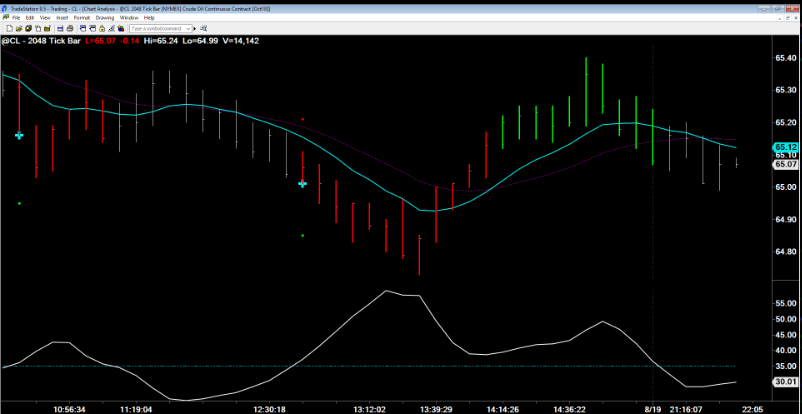
Task: Click the 14:14:26 time axis label
Action: (x=503, y=409)
